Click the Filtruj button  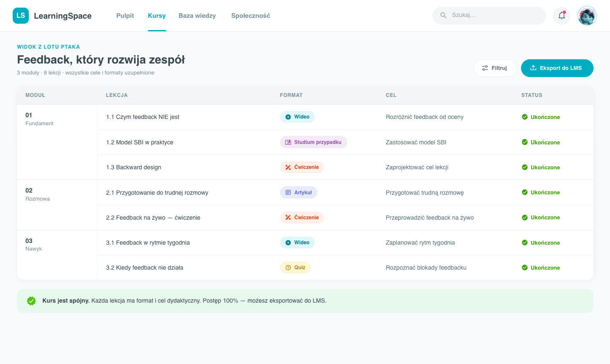[495, 68]
